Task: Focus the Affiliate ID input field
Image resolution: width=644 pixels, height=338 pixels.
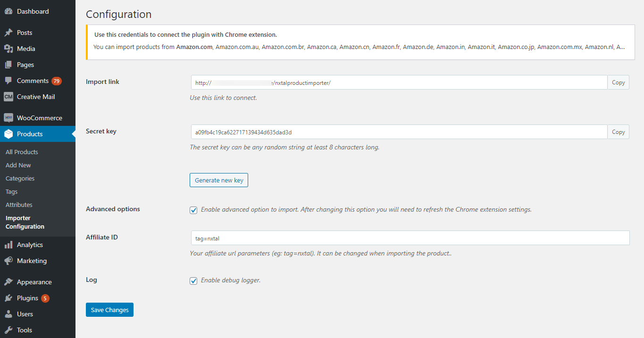Action: 410,238
